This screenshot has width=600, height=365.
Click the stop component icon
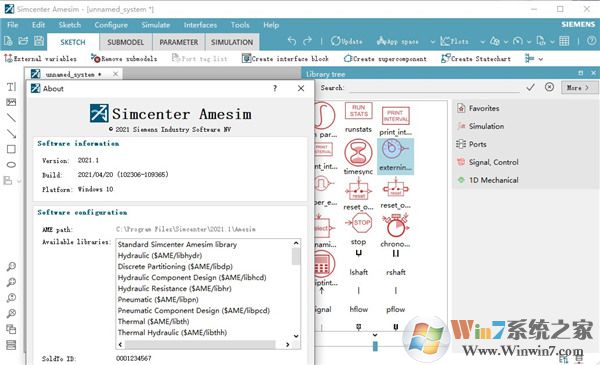click(x=359, y=223)
